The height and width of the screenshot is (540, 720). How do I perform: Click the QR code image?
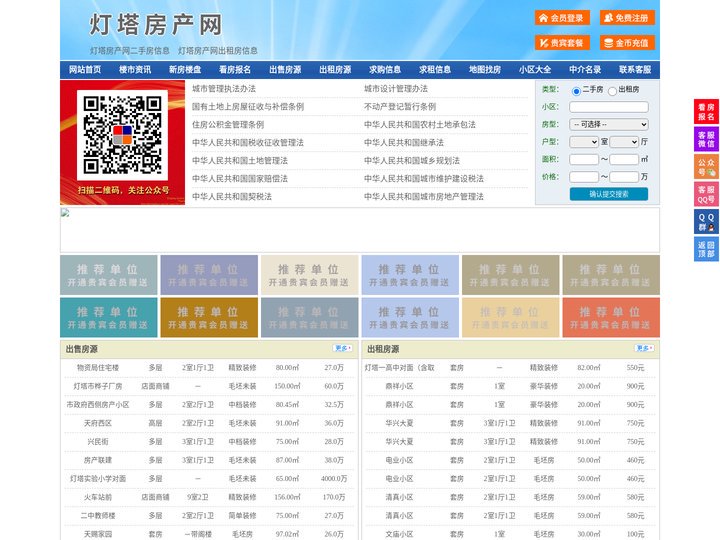coord(122,135)
